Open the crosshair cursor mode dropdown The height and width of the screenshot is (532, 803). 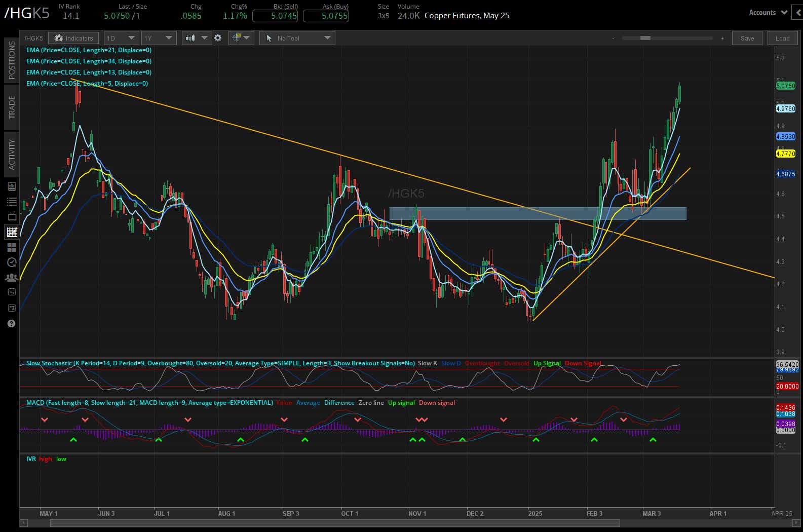coord(241,38)
